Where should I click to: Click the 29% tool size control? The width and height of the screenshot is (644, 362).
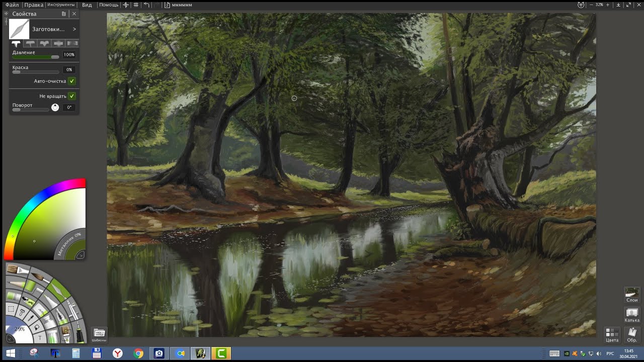[x=19, y=329]
